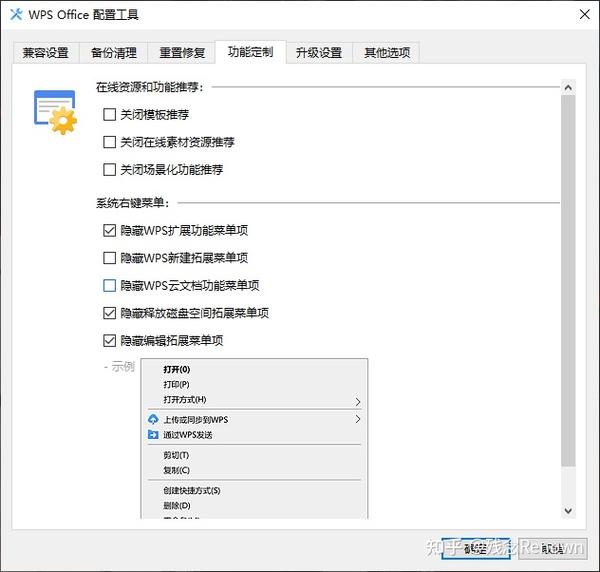Switch to the 其他选项 tab

click(x=386, y=52)
